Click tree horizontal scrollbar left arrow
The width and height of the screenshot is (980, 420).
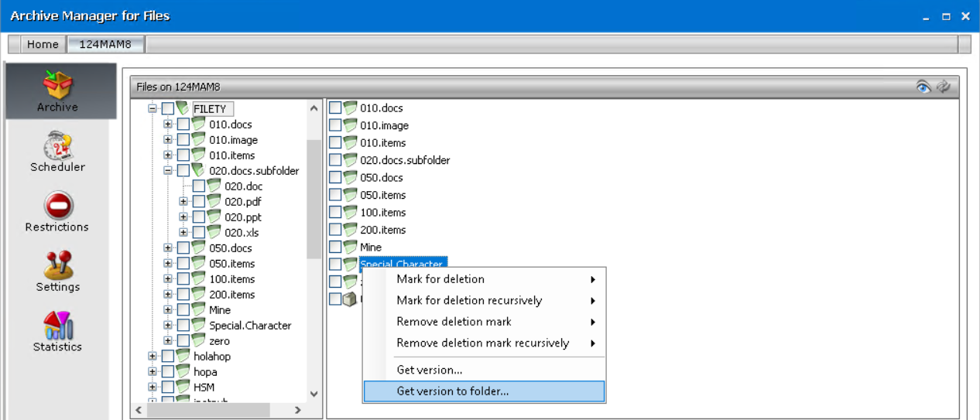pos(139,411)
